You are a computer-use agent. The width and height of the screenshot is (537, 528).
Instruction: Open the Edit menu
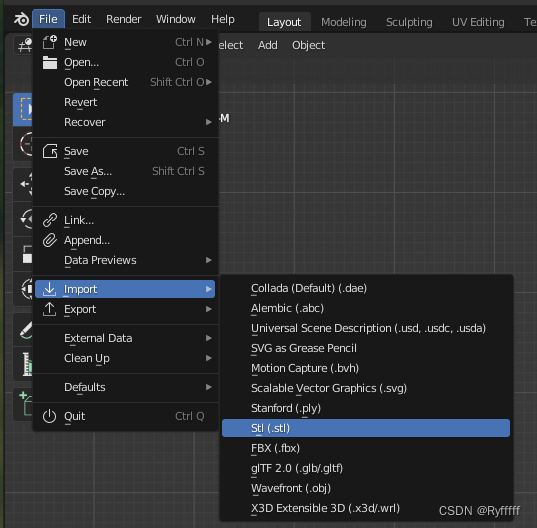pos(82,19)
